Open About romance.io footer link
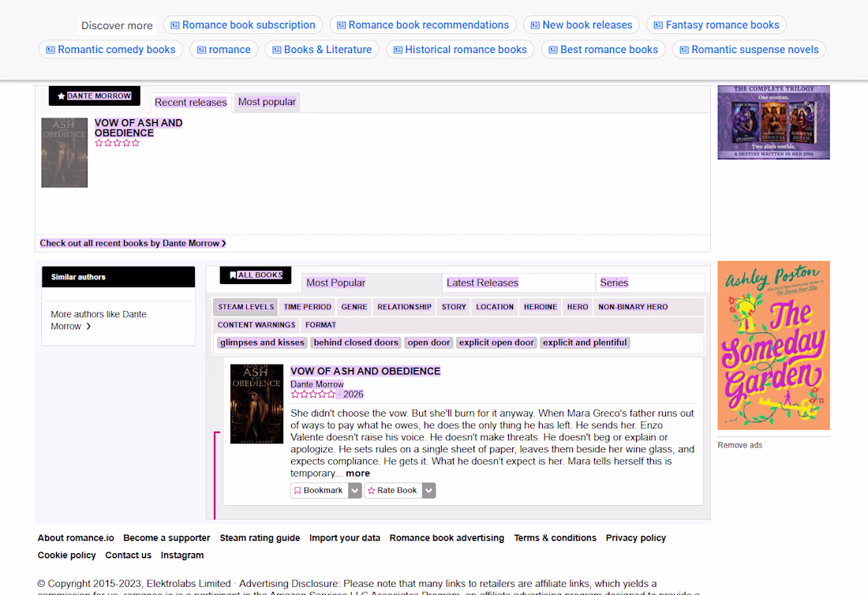Screen dimensions: 868x595 (x=76, y=538)
